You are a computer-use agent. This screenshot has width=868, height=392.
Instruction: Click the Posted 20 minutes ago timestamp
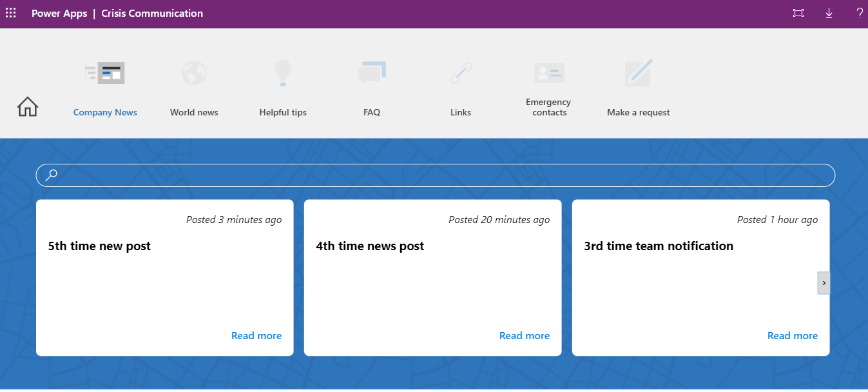point(499,220)
